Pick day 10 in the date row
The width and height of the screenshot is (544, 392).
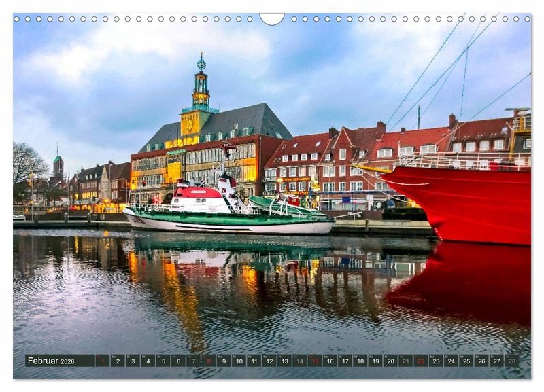coord(239,361)
